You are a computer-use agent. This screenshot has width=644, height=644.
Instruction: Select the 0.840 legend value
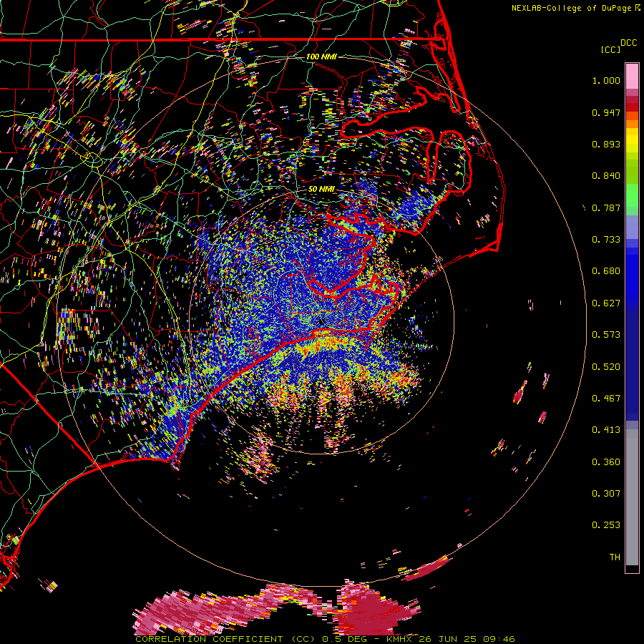pos(606,176)
